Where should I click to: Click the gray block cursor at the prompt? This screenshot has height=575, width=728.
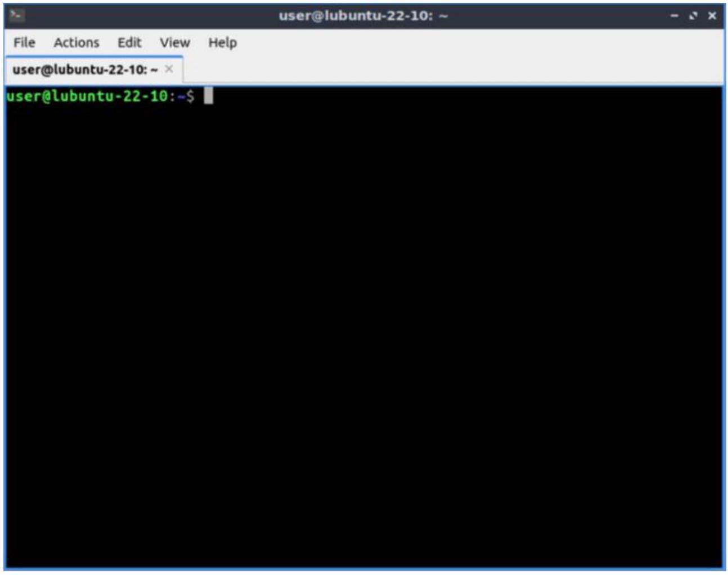[x=208, y=96]
